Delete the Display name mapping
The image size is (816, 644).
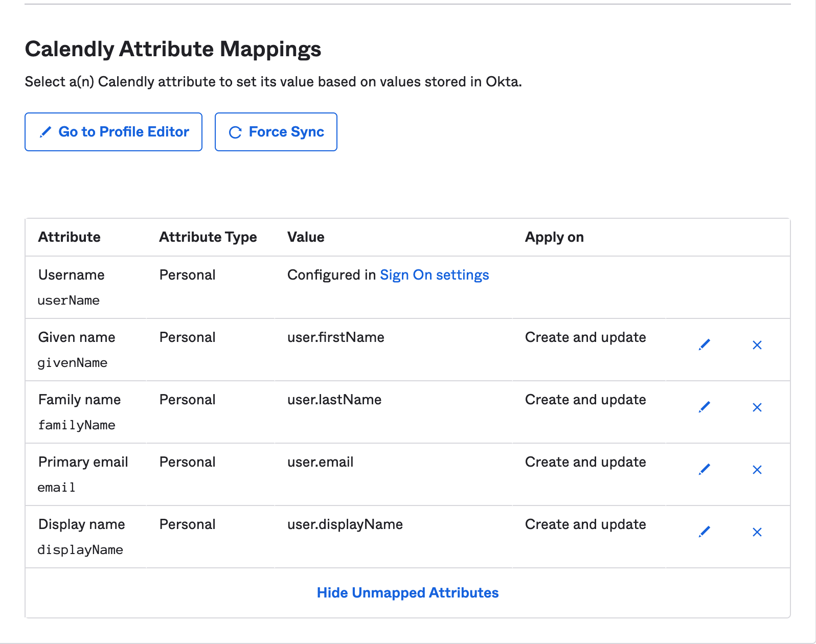coord(757,532)
